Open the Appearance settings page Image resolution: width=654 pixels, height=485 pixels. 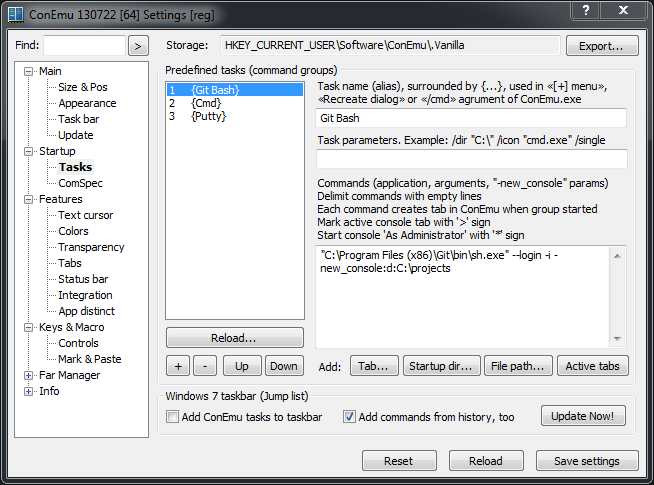click(87, 103)
